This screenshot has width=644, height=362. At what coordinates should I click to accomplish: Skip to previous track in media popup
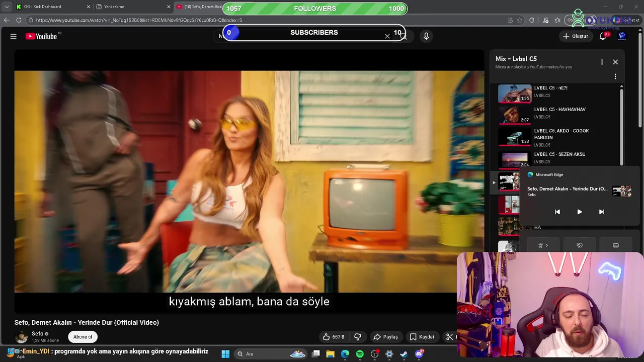point(557,212)
